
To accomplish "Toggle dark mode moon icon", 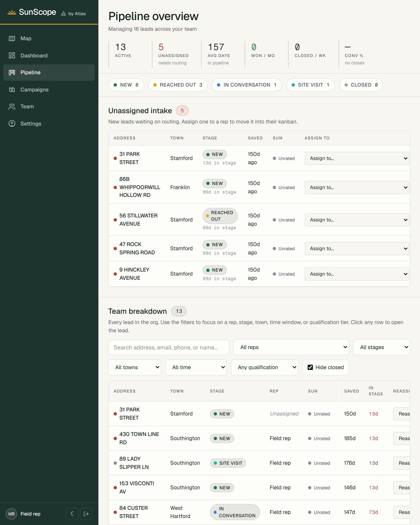I will pos(72,514).
